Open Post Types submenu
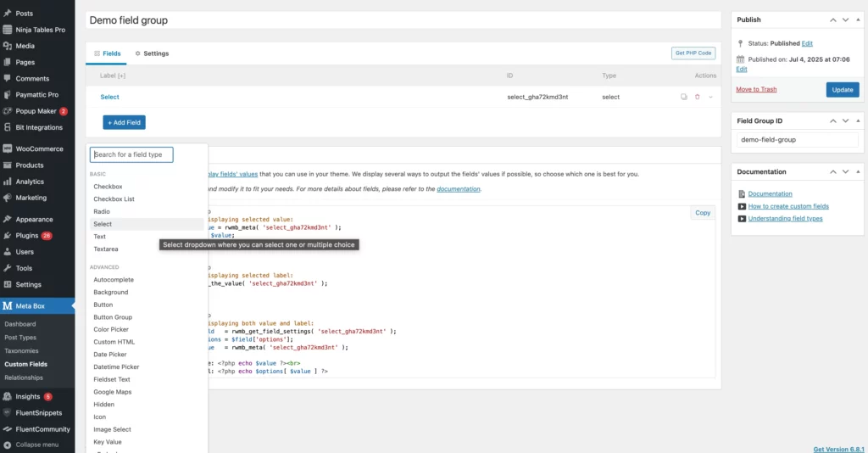868x453 pixels. click(x=20, y=338)
